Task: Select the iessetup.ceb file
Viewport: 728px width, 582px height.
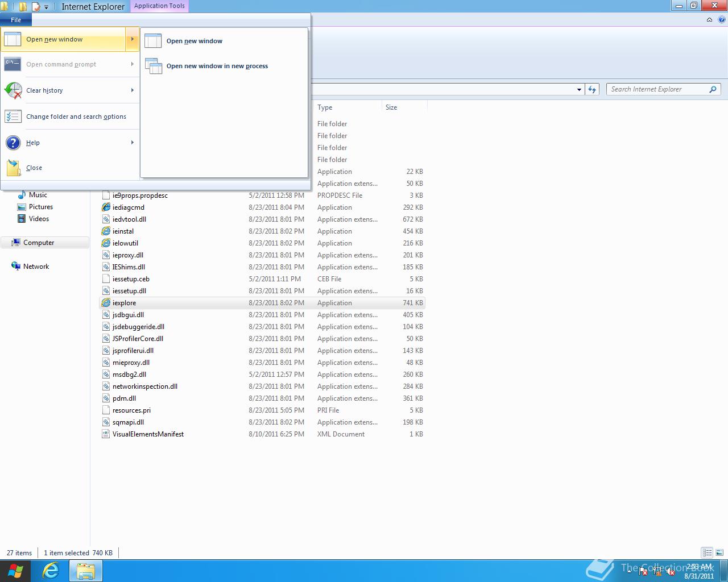Action: tap(262, 279)
